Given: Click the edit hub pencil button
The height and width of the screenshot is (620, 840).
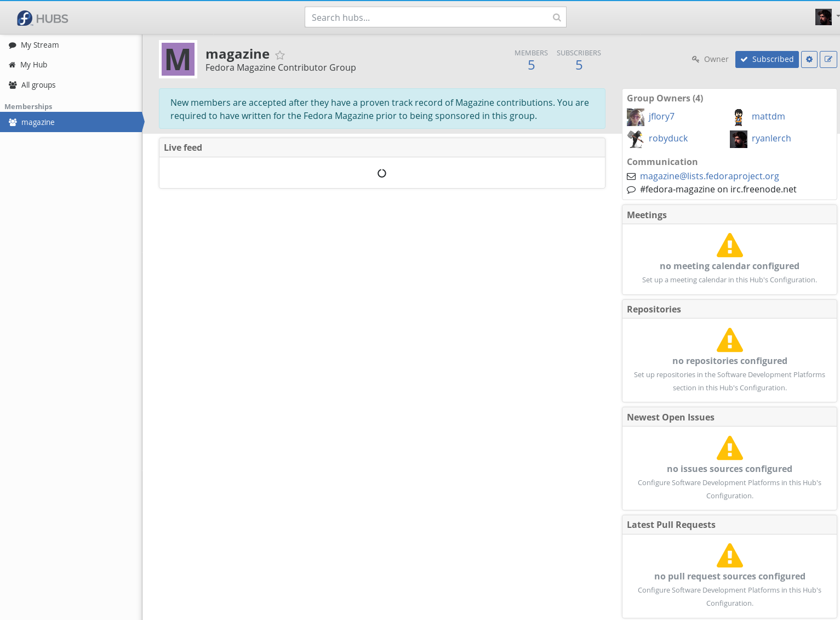Looking at the screenshot, I should (828, 59).
